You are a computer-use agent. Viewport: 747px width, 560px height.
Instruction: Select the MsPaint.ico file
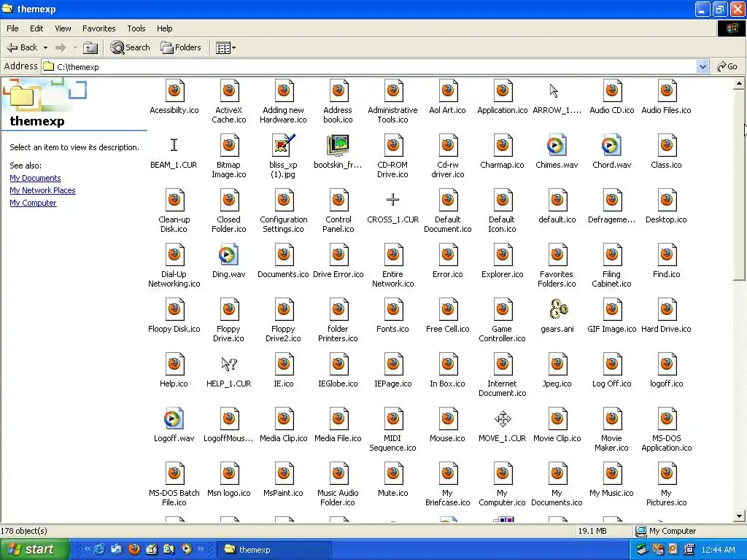[x=284, y=474]
